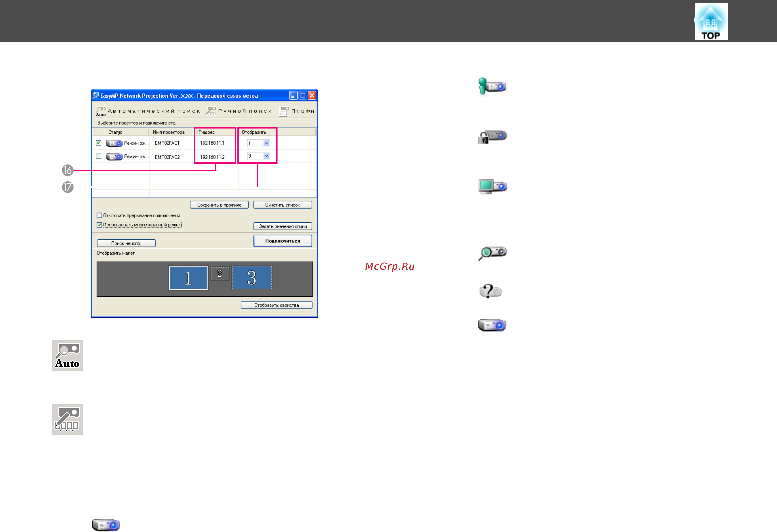Viewport: 777px width, 532px height.
Task: Click the magnifier projector searching icon
Action: pyautogui.click(x=492, y=253)
